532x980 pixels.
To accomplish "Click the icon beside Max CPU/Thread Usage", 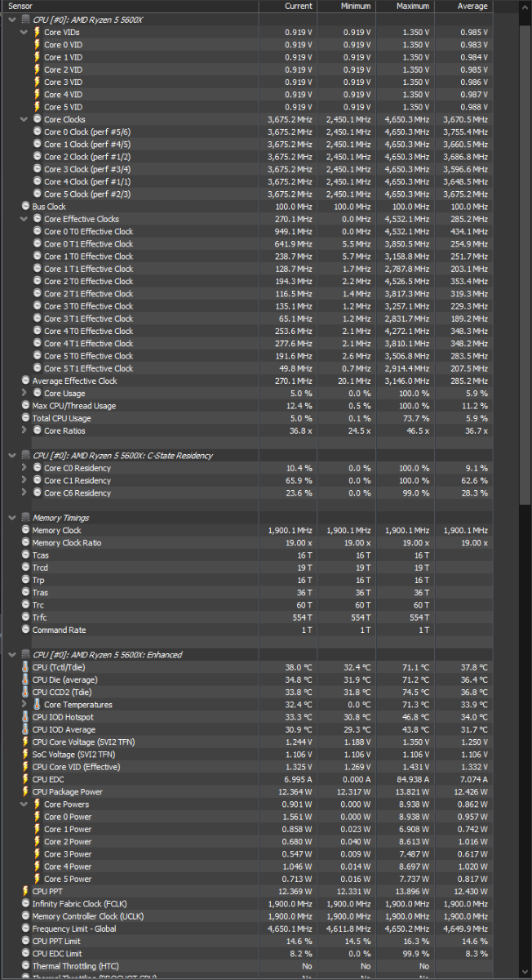I will 25,406.
